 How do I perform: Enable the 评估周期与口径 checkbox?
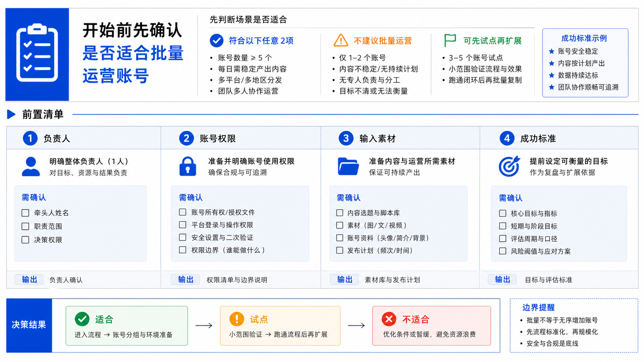503,239
